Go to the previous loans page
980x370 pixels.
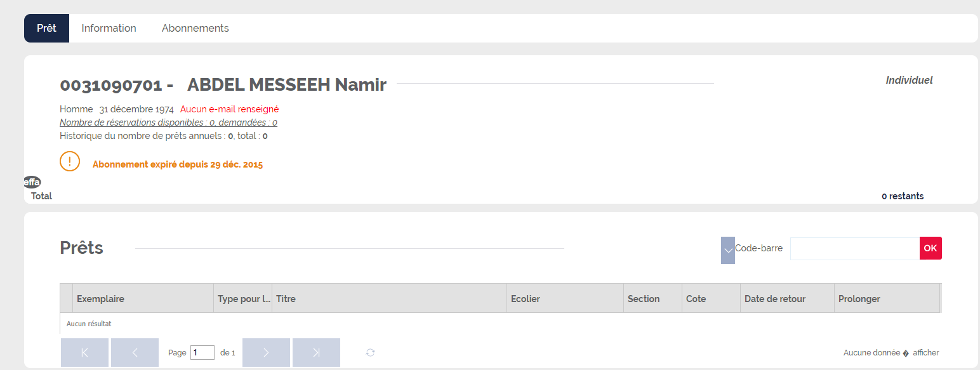(135, 352)
